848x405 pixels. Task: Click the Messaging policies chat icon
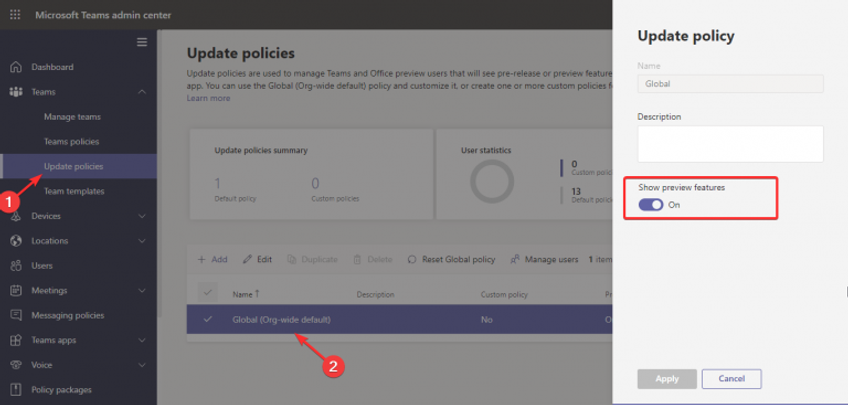tap(16, 315)
